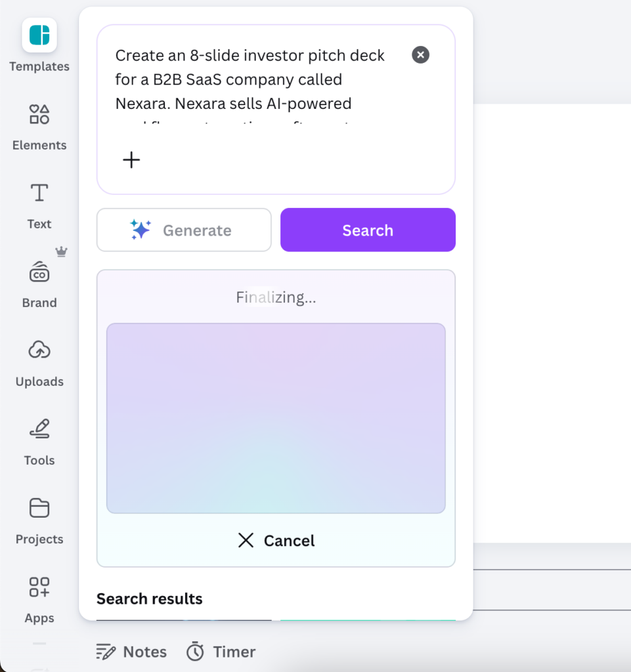Click the sparkle icon on Generate

tap(140, 230)
